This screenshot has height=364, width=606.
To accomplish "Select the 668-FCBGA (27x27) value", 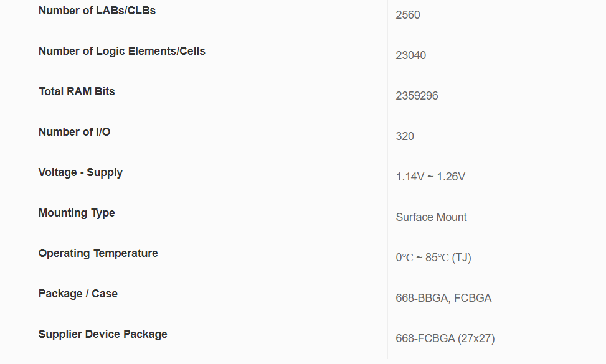I will point(445,338).
